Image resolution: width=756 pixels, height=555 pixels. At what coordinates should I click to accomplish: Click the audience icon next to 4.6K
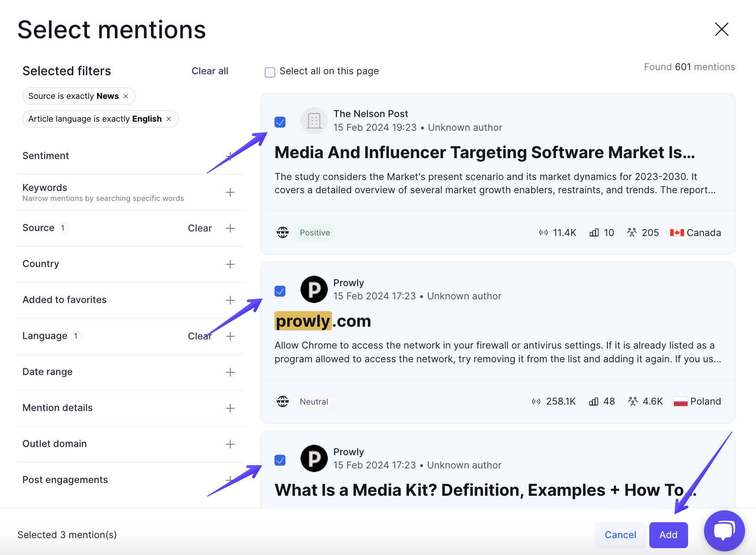[633, 401]
